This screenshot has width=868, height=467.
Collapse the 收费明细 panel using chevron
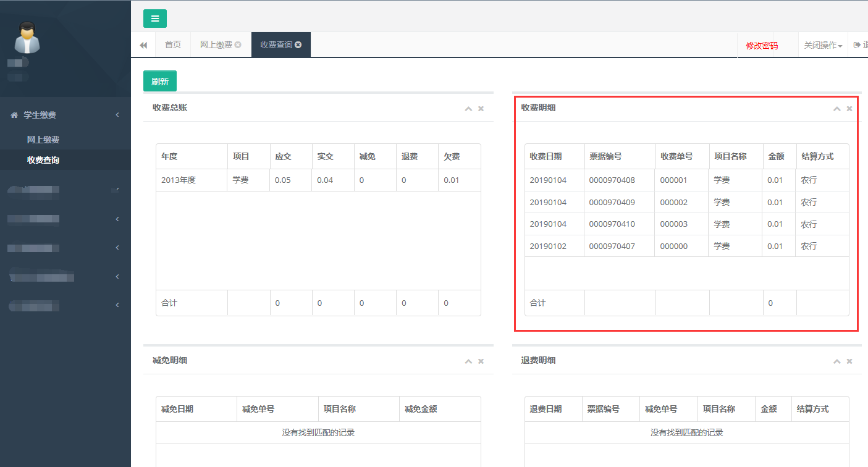tap(837, 109)
